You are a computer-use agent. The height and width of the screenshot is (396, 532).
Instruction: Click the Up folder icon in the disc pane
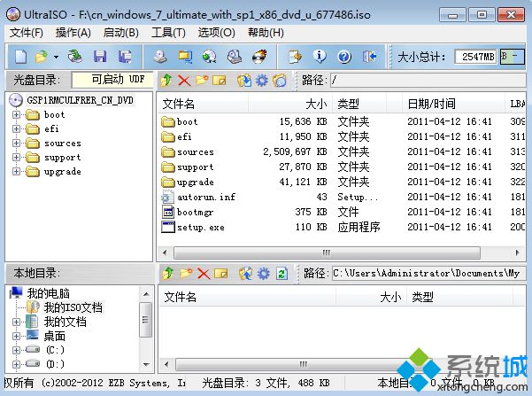(x=166, y=81)
